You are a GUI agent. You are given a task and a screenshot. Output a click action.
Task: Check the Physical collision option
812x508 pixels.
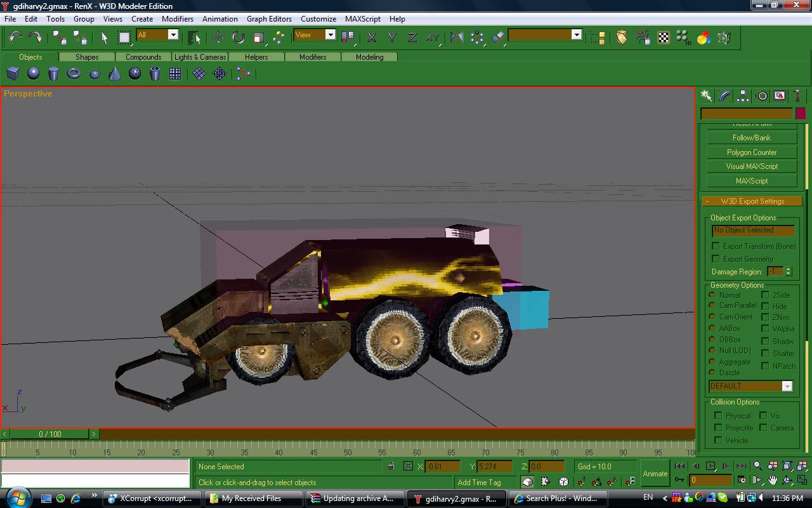(x=718, y=415)
